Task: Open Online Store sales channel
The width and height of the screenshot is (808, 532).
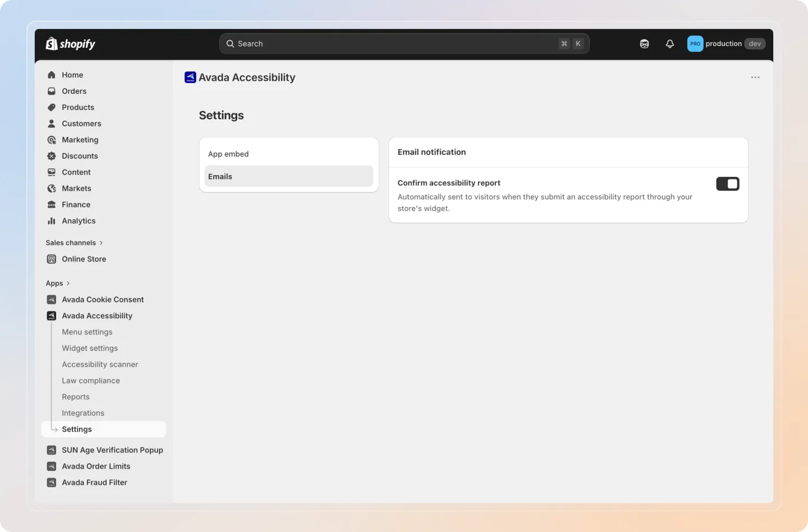Action: pos(84,259)
